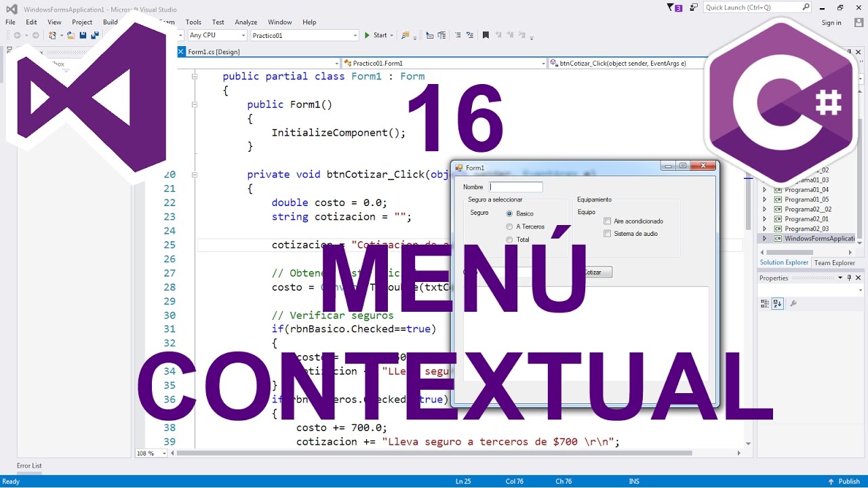The height and width of the screenshot is (488, 868).
Task: Open the Properties panel window options arrow
Action: 840,278
